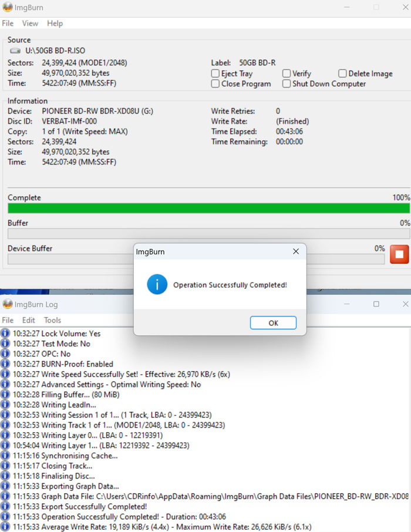Close the ImgBurn main window

406,7
